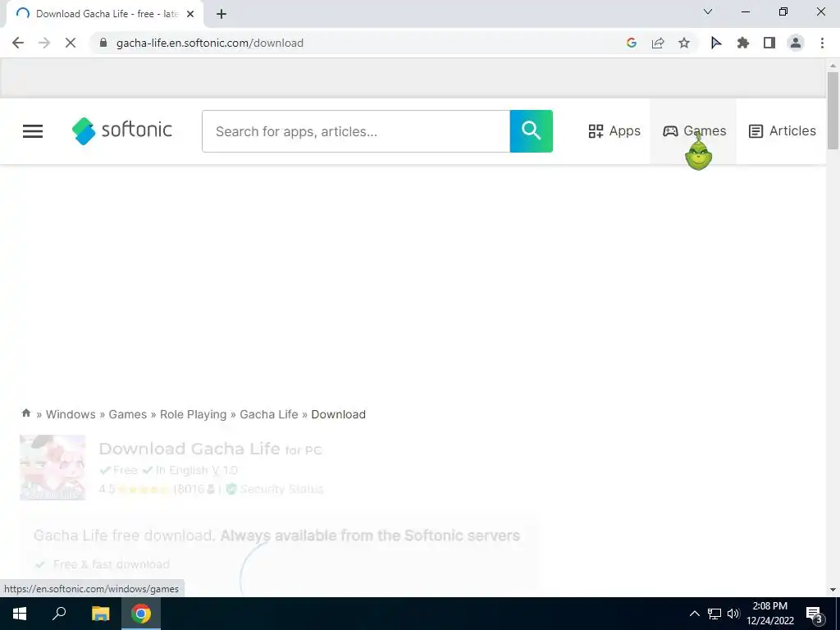Open Chrome three-dot menu
Image resolution: width=840 pixels, height=630 pixels.
pyautogui.click(x=822, y=43)
